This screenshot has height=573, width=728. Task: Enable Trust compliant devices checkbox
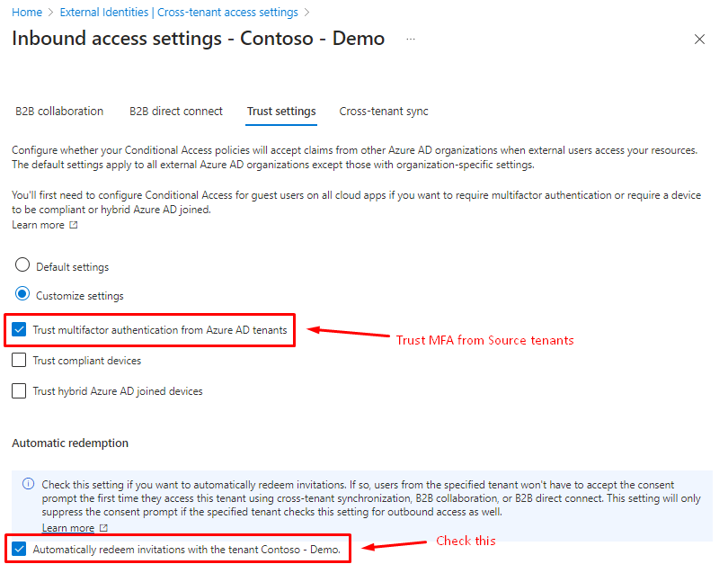pyautogui.click(x=20, y=361)
